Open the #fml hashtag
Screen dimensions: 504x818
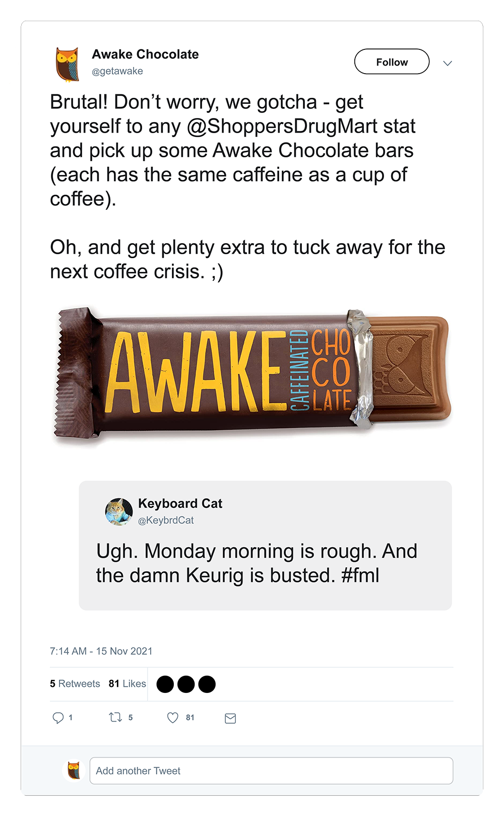[x=360, y=575]
